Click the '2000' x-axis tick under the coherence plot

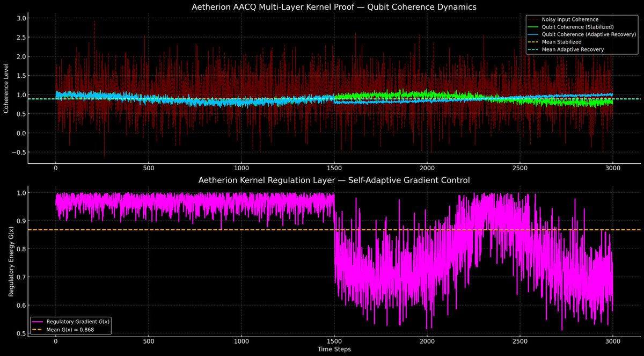pos(427,168)
